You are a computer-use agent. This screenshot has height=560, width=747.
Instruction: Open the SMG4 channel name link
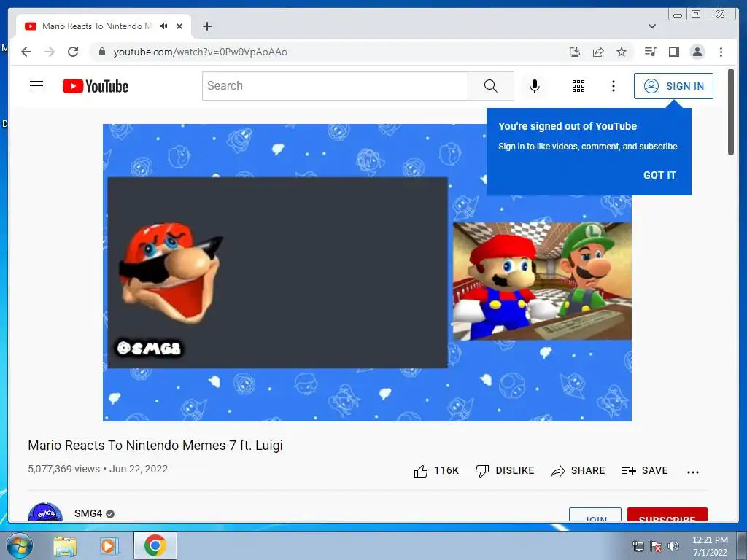(x=88, y=513)
